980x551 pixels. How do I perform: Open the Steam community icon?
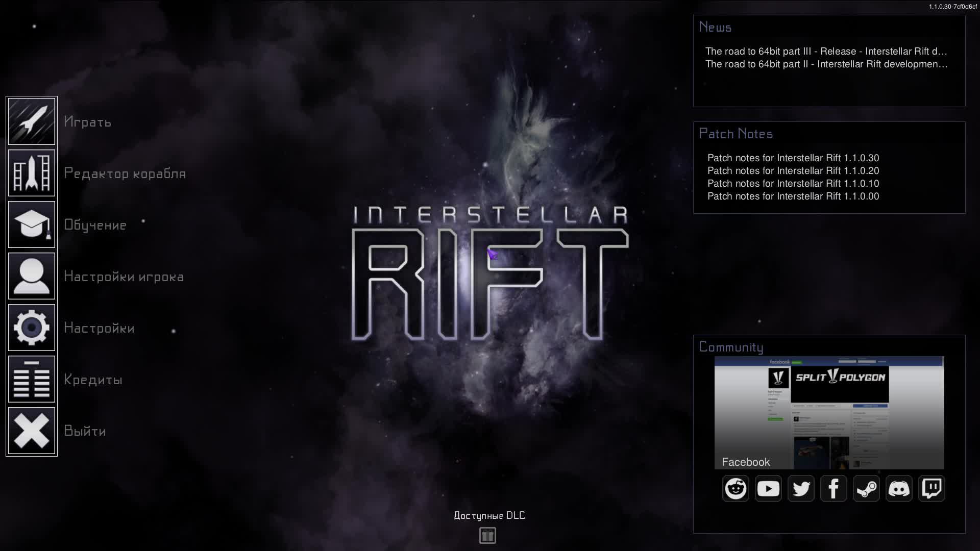point(866,489)
